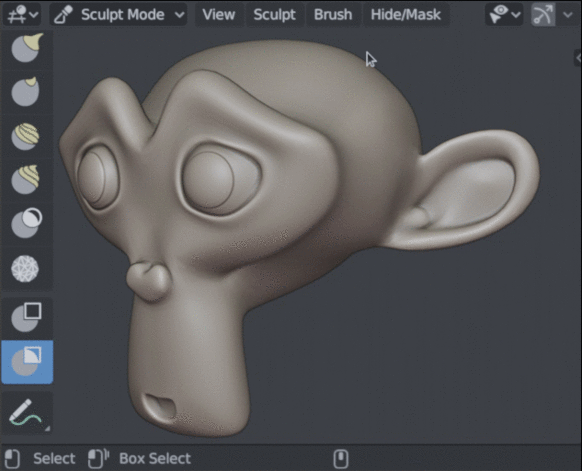
Task: Switch to the Box Mask tool
Action: [27, 318]
